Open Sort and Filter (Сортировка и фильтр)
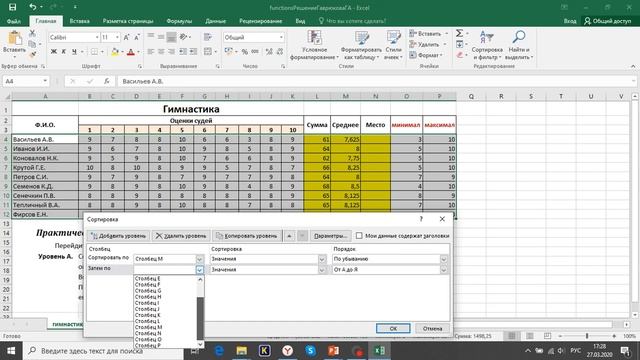Viewport: 640px width, 360px height. point(487,45)
